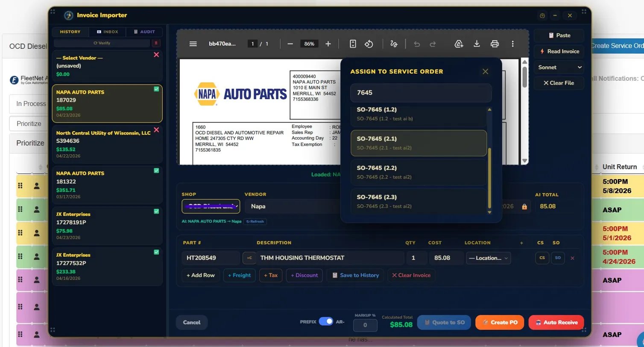The width and height of the screenshot is (644, 347).
Task: Click Save to History button
Action: tap(355, 275)
